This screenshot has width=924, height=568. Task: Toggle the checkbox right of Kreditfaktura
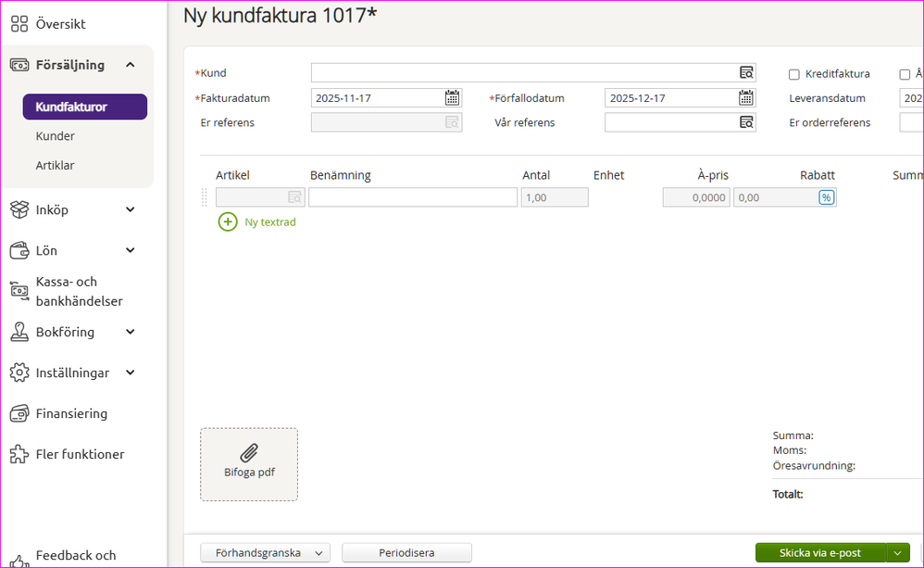[x=905, y=74]
